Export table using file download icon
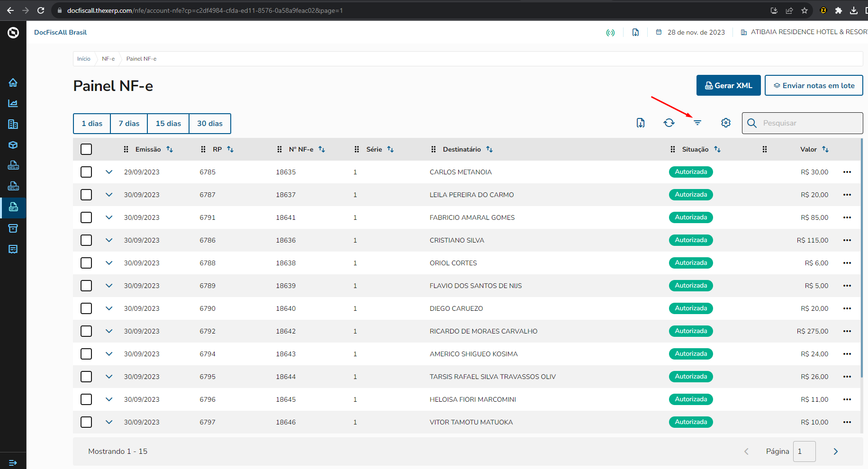This screenshot has width=868, height=469. click(x=641, y=123)
